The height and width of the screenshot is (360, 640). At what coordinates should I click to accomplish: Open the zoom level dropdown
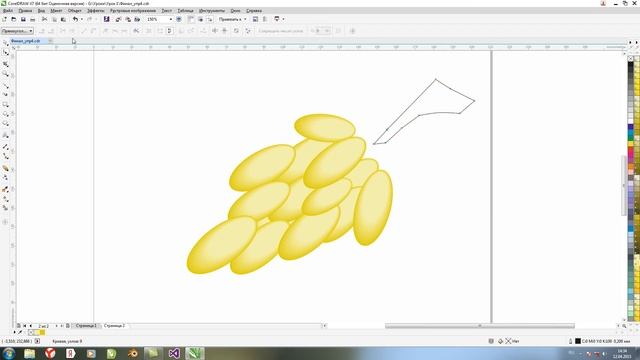(x=171, y=19)
